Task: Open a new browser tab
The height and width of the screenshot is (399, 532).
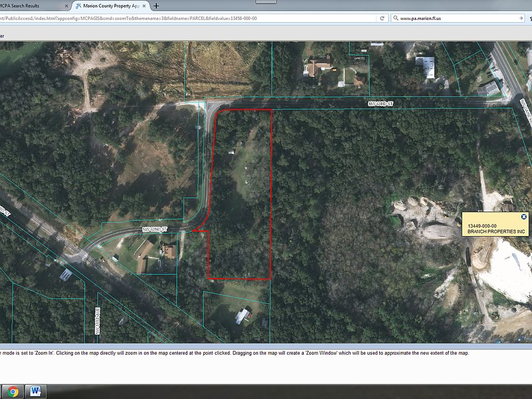Action: tap(156, 6)
